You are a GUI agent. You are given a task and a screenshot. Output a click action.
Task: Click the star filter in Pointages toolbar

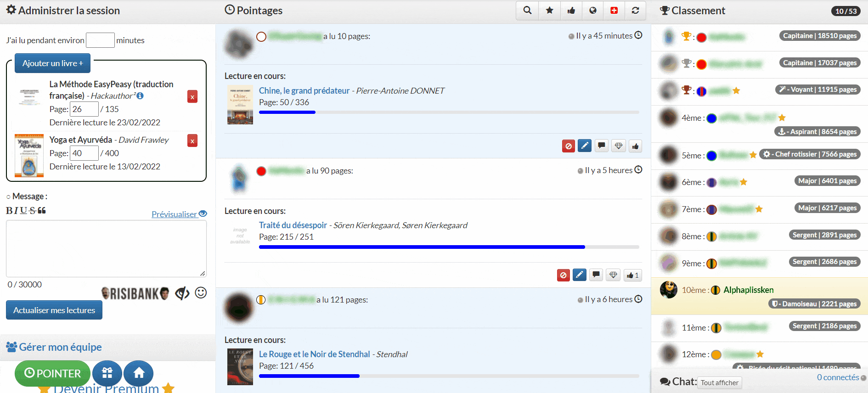click(x=549, y=11)
